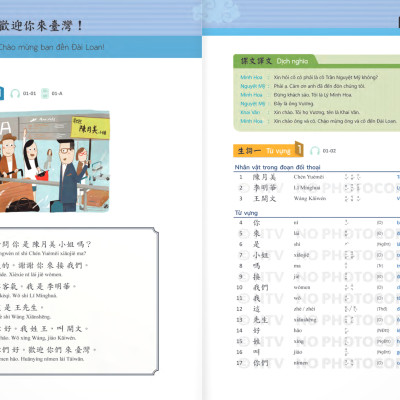
Task: Click the subtitle Chào mừng bạn đến Đài Loan!
Action: tap(52, 47)
